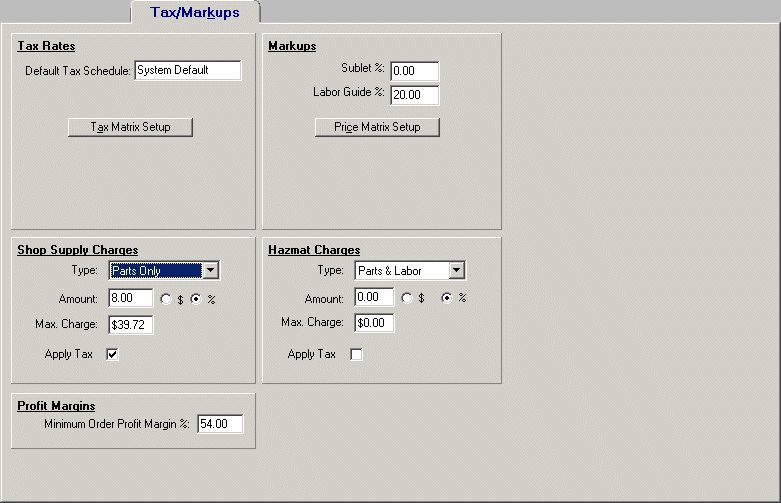The image size is (781, 503).
Task: Expand the Shop Supply Charges Type dropdown
Action: point(210,271)
